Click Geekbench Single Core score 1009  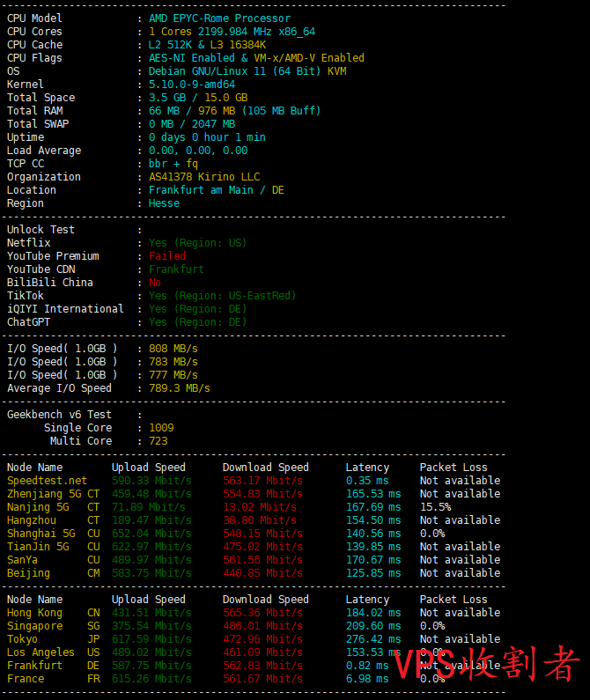(x=161, y=428)
